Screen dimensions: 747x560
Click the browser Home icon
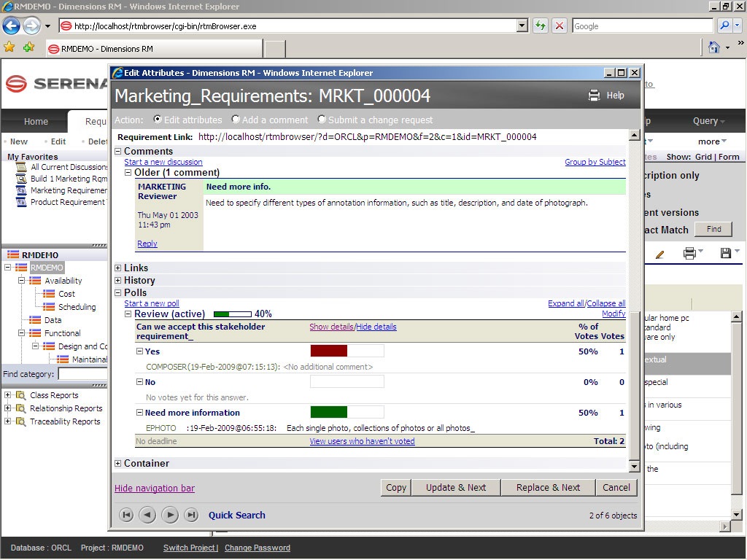pos(713,47)
